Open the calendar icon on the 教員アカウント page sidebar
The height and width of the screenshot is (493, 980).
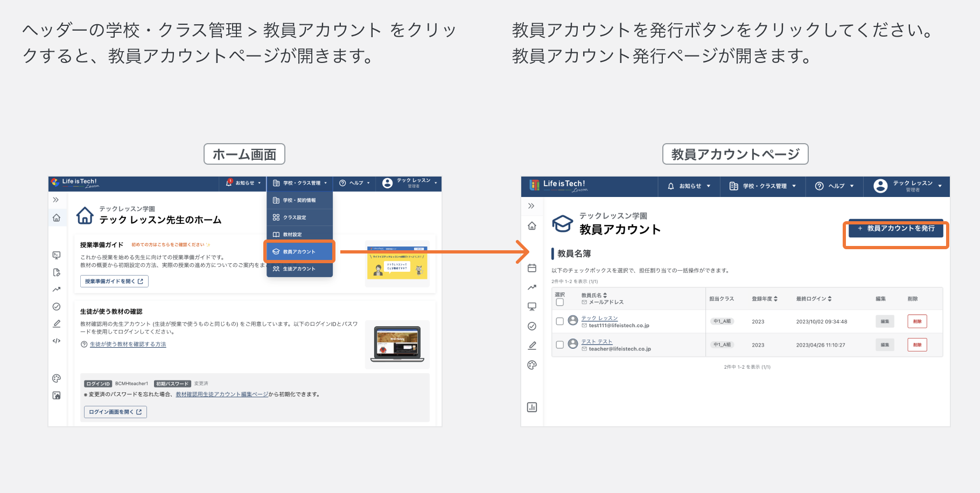(532, 267)
